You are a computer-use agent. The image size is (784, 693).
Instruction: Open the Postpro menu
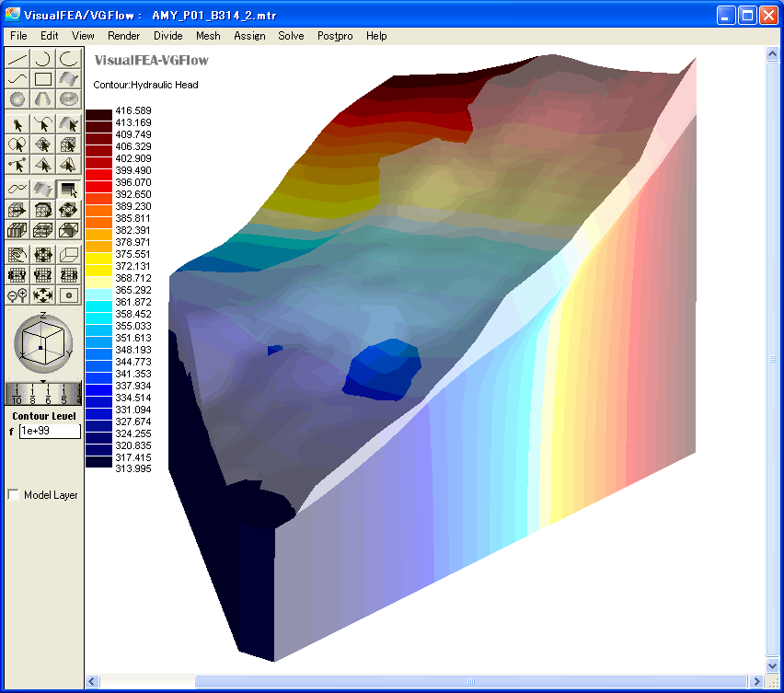tap(339, 36)
